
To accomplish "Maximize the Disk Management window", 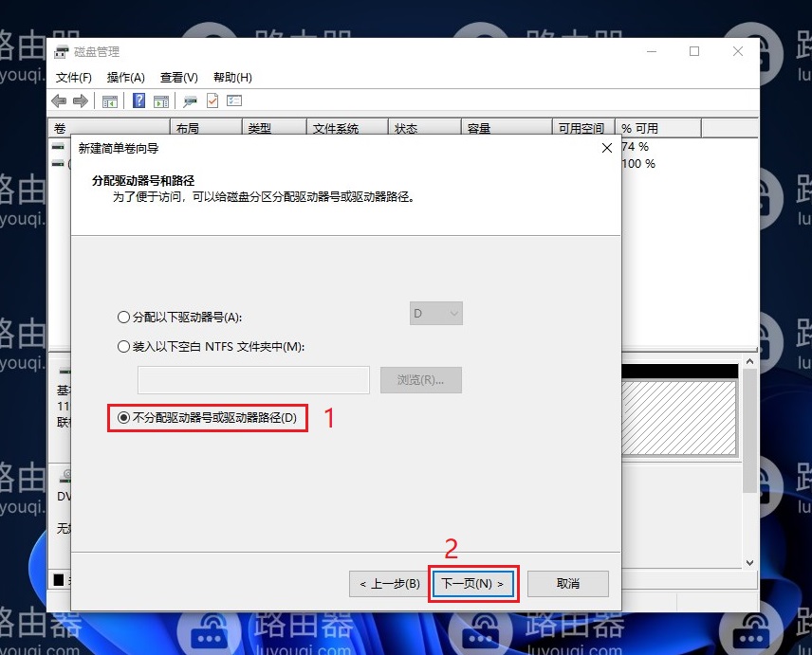I will [x=694, y=51].
